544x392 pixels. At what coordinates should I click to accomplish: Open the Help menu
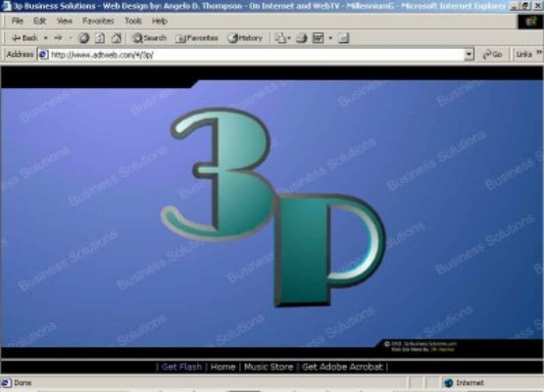click(160, 22)
